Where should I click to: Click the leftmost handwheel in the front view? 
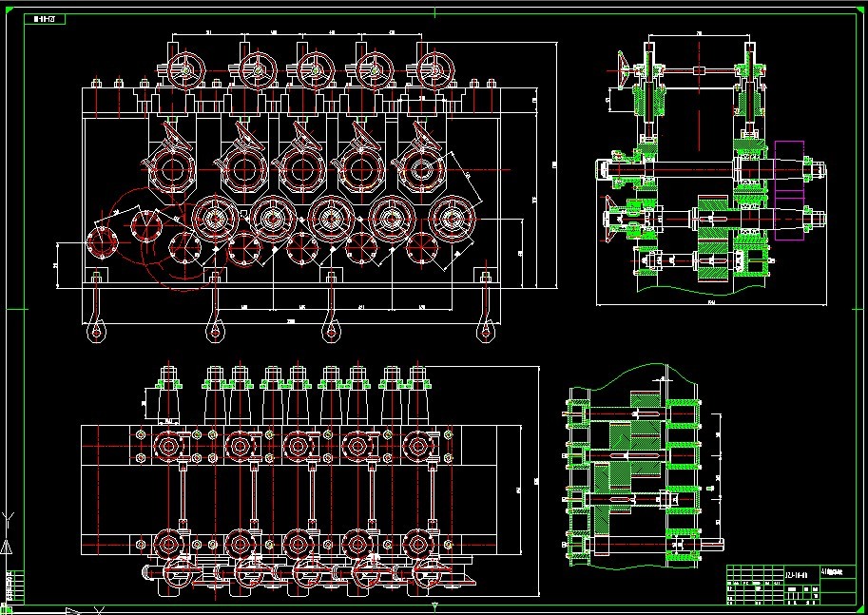(x=187, y=68)
